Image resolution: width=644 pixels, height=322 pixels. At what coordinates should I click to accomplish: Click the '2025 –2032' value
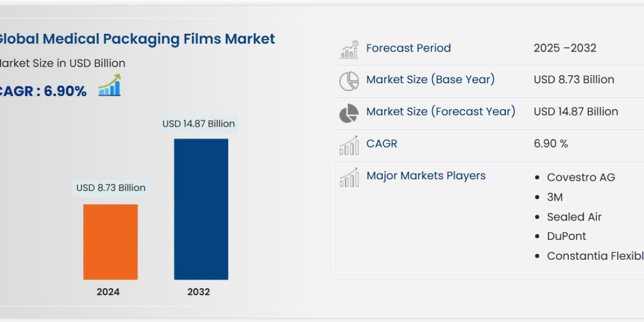coord(565,48)
